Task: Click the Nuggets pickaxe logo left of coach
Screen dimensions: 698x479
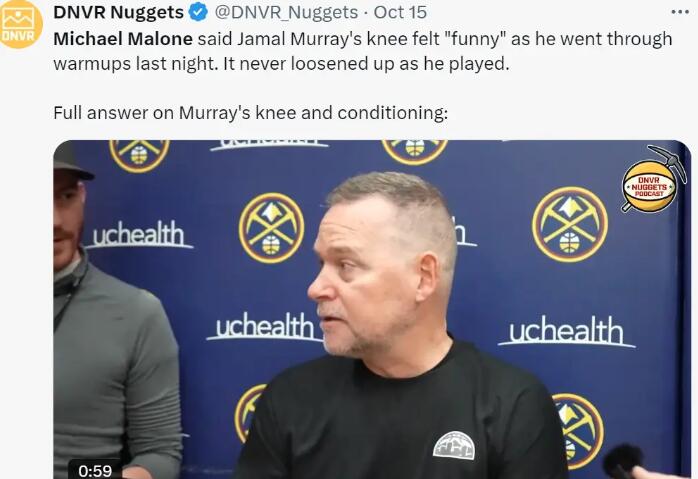Action: [271, 227]
